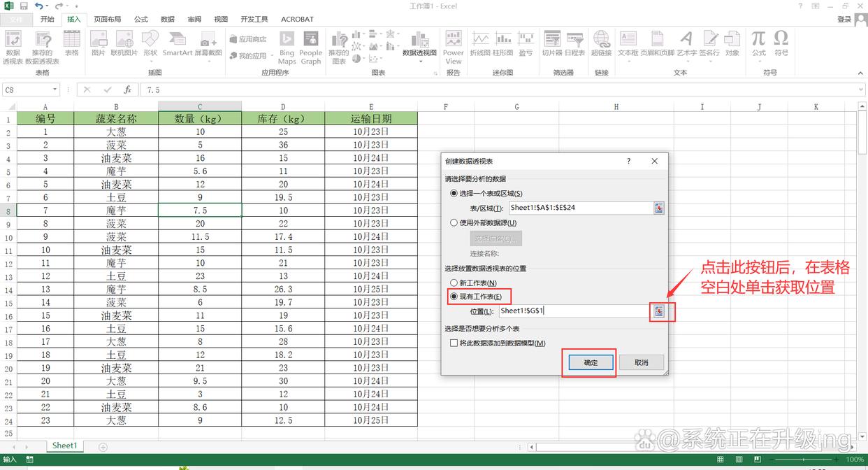The height and width of the screenshot is (470, 868).
Task: Click the 取消 (Cancel) button
Action: click(641, 362)
